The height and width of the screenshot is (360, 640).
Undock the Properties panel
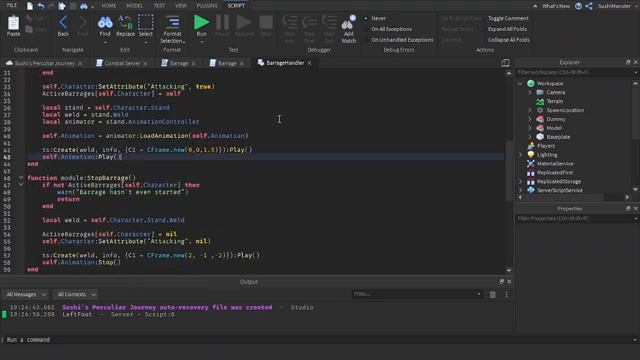tap(628, 209)
